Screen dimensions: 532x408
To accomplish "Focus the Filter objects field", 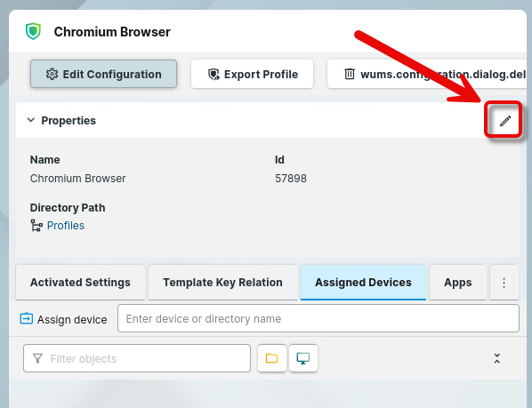I will coord(137,358).
